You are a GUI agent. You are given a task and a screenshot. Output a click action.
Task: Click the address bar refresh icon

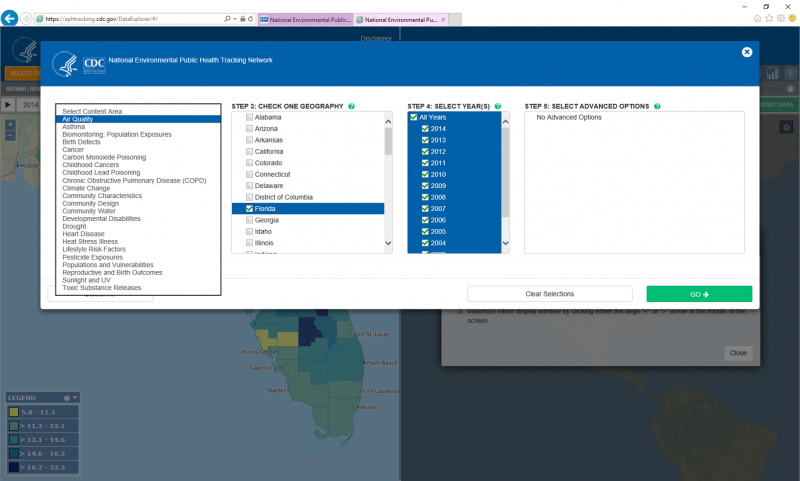pyautogui.click(x=251, y=19)
